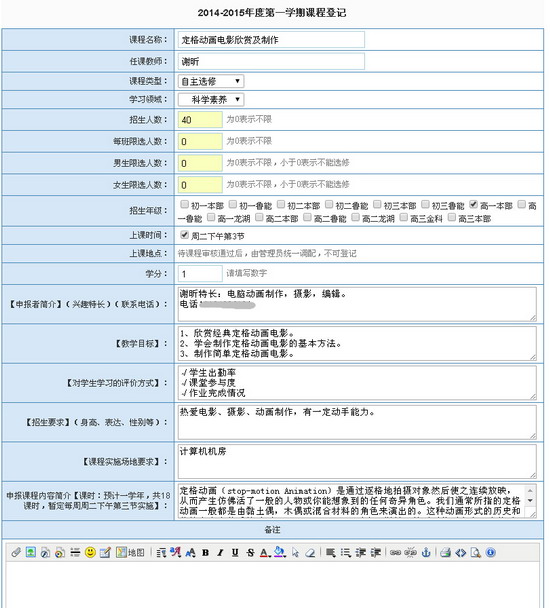
Task: Toggle italic formatting
Action: tap(220, 553)
